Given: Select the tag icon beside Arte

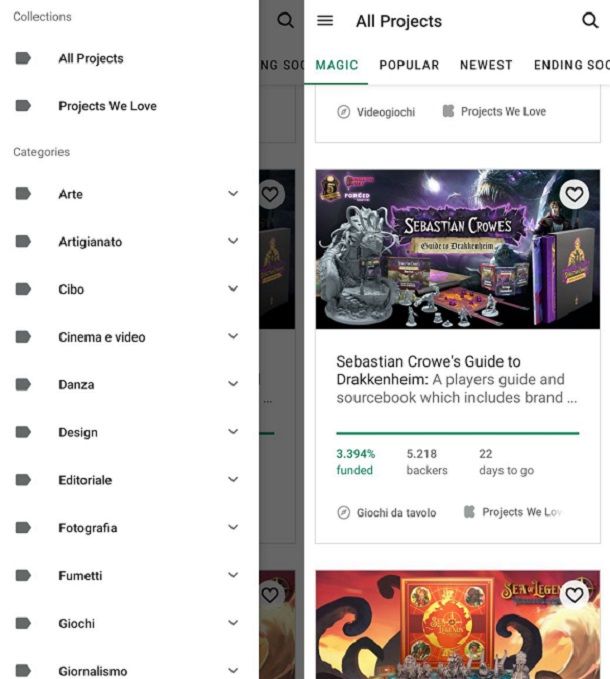Looking at the screenshot, I should point(23,194).
